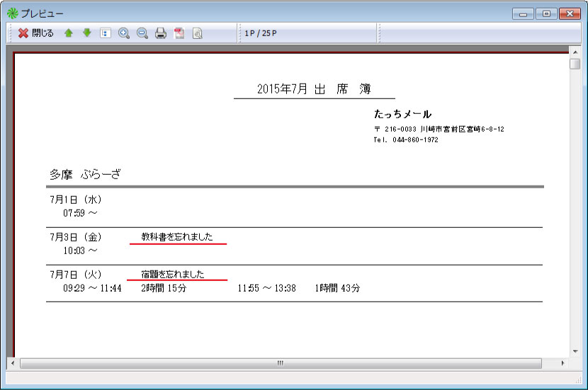This screenshot has width=588, height=390.
Task: Click the プレビュー window app icon
Action: click(12, 13)
